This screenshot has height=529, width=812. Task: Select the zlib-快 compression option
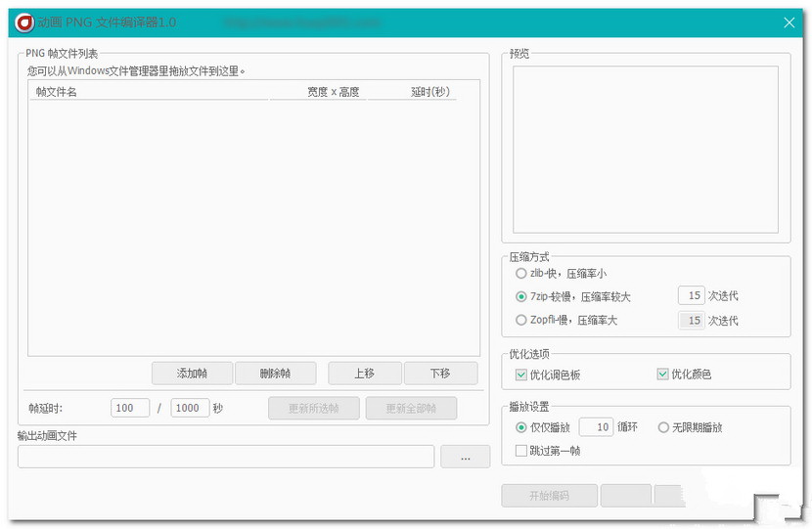(562, 273)
